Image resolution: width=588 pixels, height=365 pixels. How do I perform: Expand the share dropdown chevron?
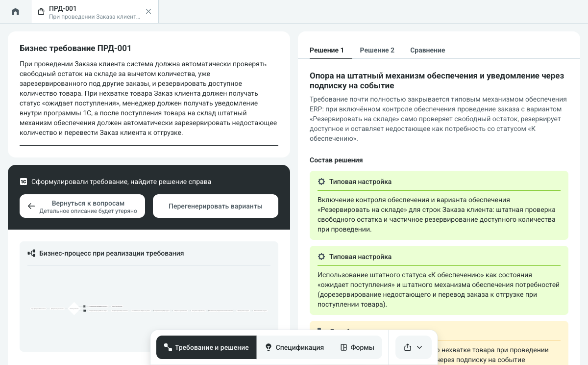point(419,347)
